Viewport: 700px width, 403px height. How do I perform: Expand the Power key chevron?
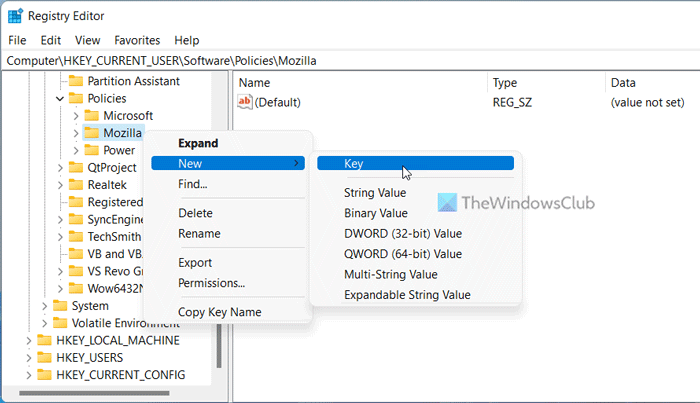pyautogui.click(x=75, y=150)
